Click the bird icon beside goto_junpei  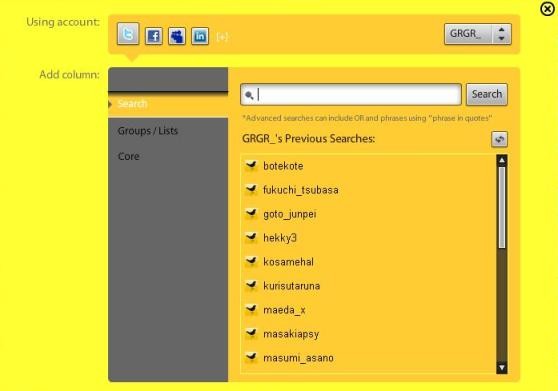coord(251,213)
